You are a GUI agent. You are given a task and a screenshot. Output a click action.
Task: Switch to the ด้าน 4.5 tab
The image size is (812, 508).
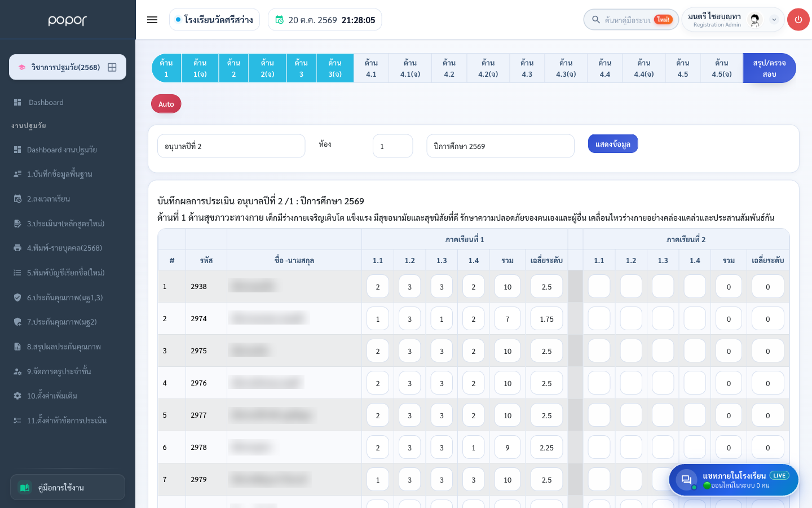683,68
